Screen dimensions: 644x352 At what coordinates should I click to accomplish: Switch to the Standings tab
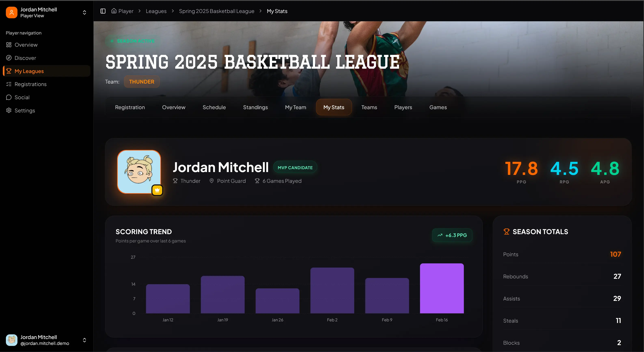[255, 107]
